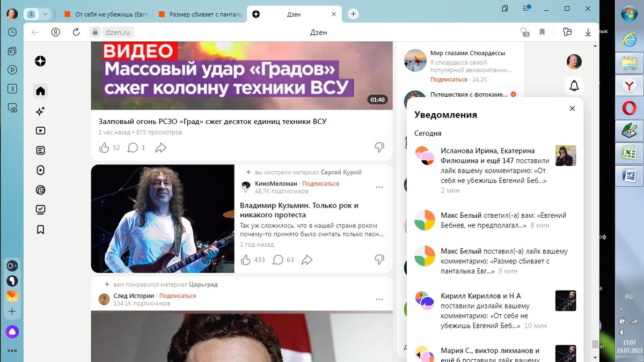Close the Дзен tab

tap(333, 14)
